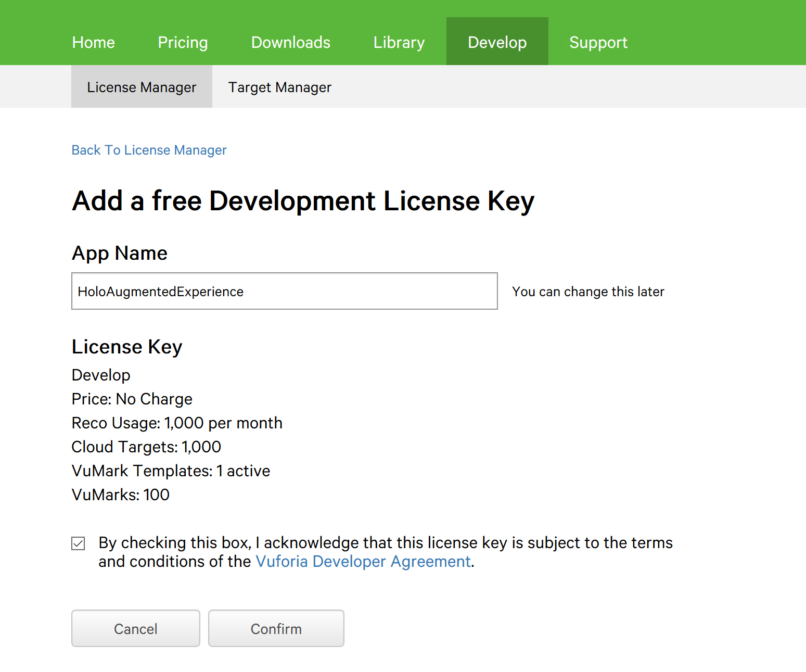The image size is (806, 672).
Task: Switch to License Manager sub-tab
Action: 142,86
